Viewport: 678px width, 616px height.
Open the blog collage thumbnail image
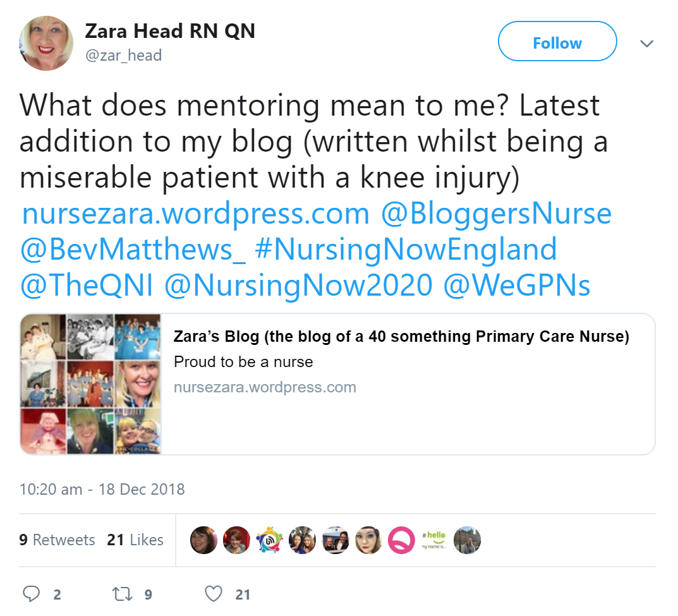point(90,384)
